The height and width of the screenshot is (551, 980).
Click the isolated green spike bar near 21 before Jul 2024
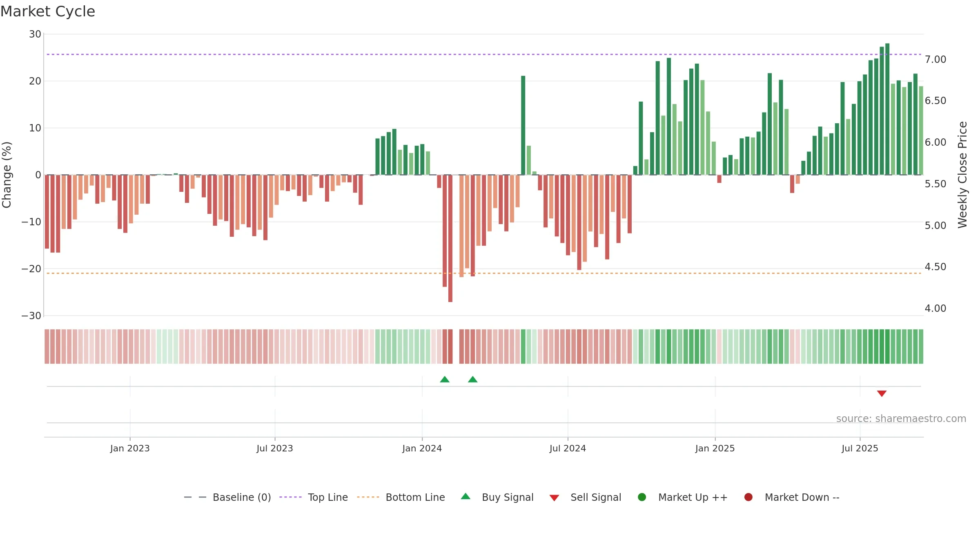pos(523,125)
